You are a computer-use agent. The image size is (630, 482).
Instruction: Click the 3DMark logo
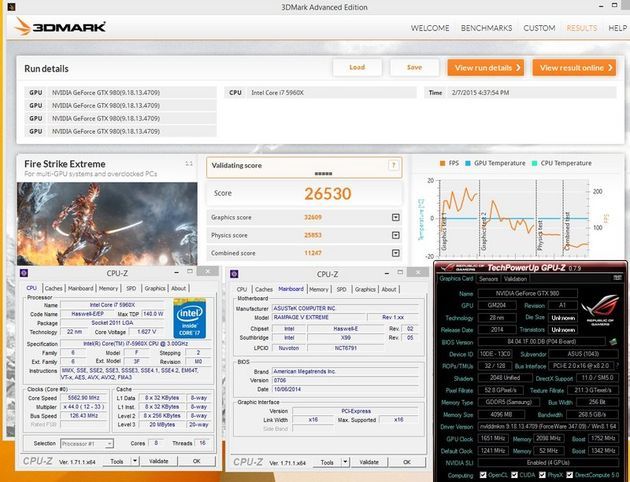60,27
